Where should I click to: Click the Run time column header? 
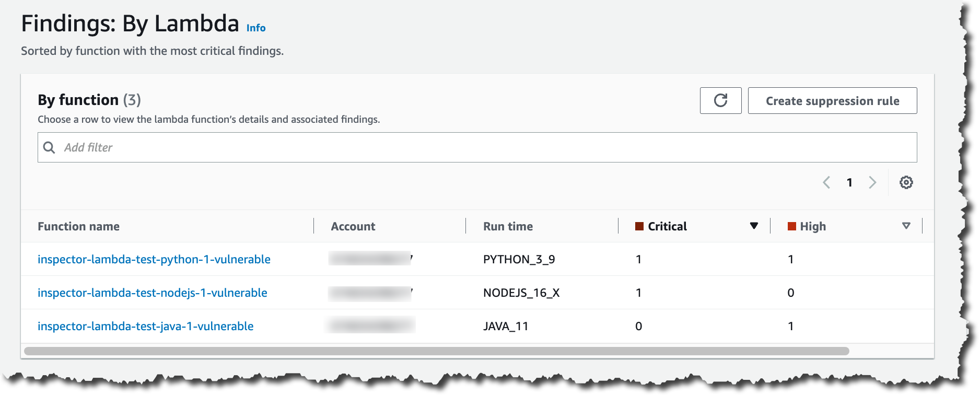tap(508, 226)
